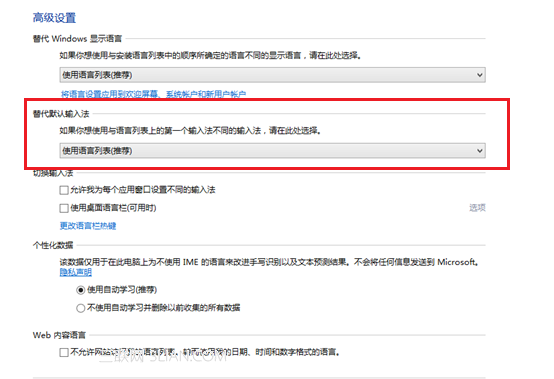Click the description text under 替代默认输入法
The height and width of the screenshot is (379, 554).
[190, 131]
